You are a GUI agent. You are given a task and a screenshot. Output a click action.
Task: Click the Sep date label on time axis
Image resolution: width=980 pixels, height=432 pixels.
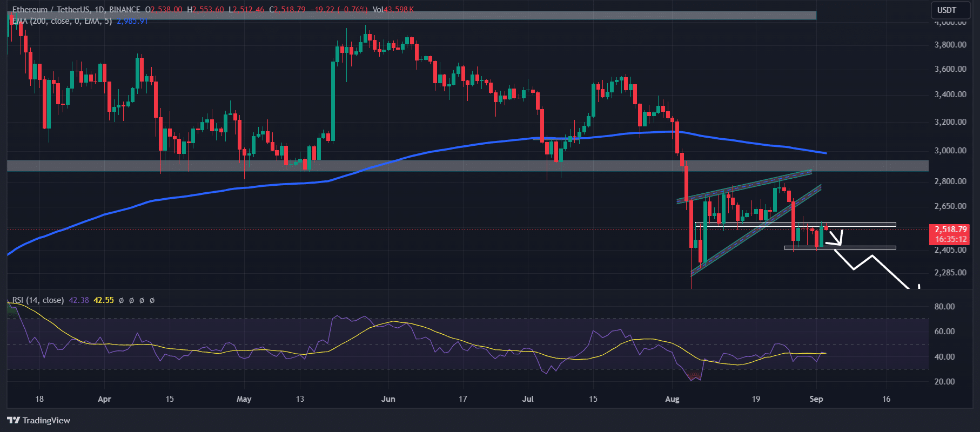tap(816, 399)
